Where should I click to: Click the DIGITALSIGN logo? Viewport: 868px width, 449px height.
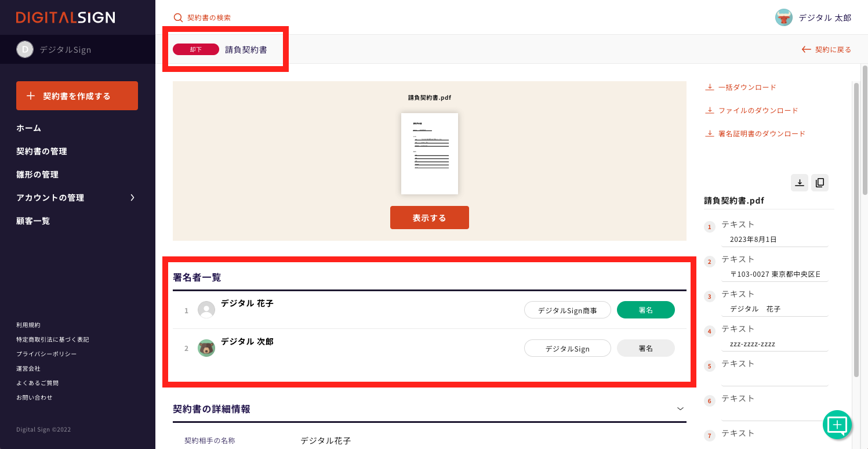(66, 17)
